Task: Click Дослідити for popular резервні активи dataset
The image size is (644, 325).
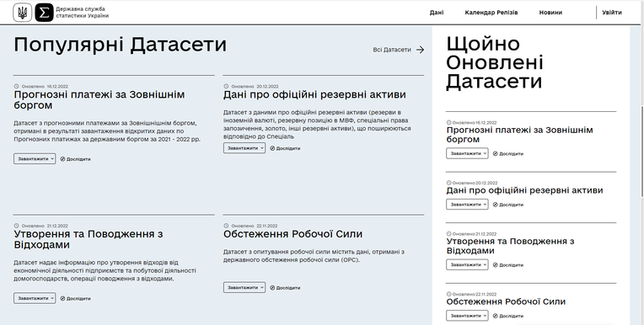Action: click(x=285, y=148)
